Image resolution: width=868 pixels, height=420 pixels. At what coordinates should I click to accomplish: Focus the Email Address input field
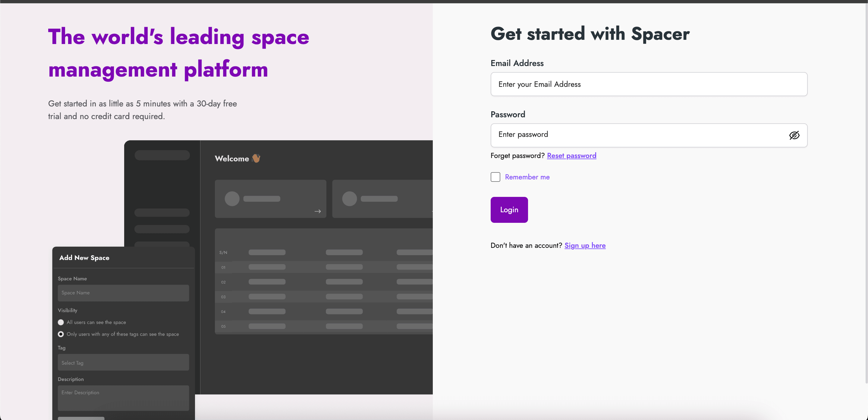tap(649, 84)
